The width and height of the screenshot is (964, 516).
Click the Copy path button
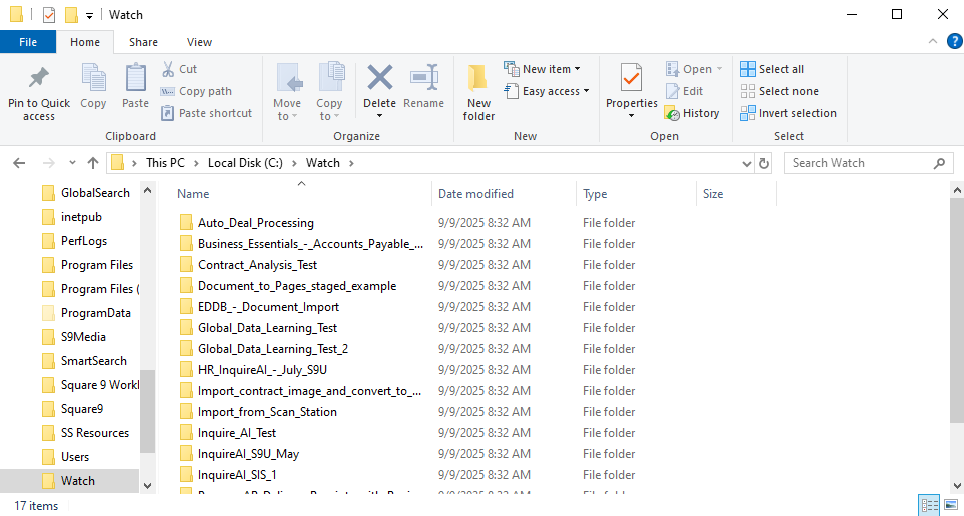point(197,91)
